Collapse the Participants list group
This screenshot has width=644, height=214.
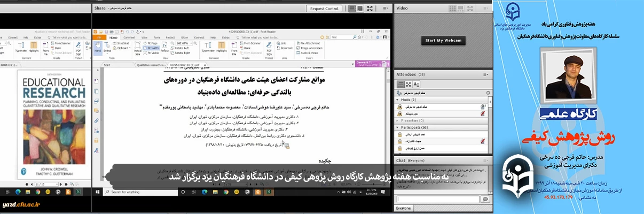click(x=397, y=128)
